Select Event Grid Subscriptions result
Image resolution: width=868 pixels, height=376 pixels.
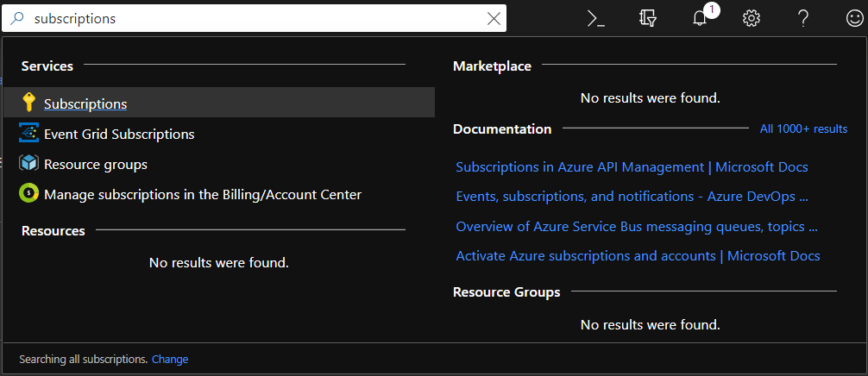[x=119, y=134]
